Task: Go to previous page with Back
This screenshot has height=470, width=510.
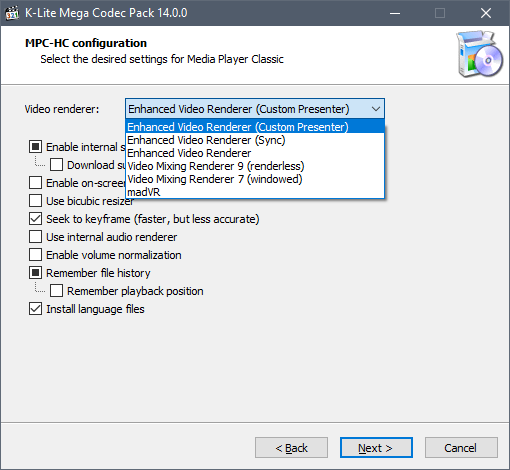Action: click(291, 448)
